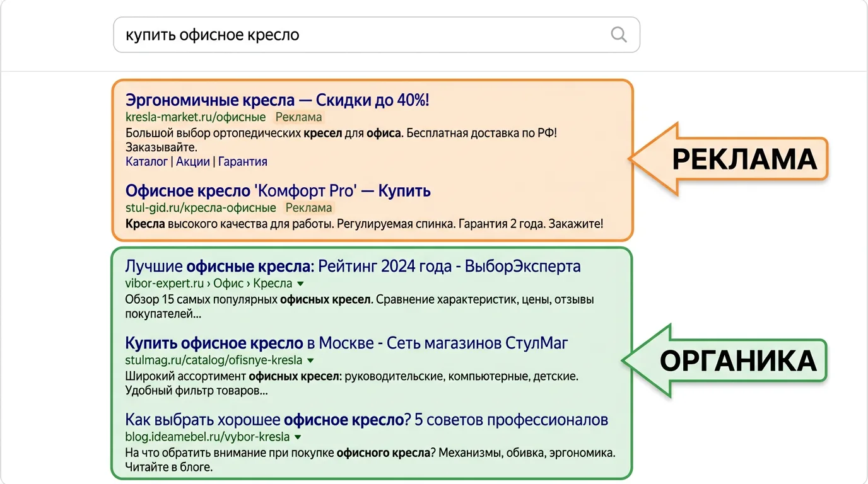The height and width of the screenshot is (484, 868).
Task: Open the ad 'Эргономичные кресла — Скидки до 40%!'
Action: (x=278, y=100)
